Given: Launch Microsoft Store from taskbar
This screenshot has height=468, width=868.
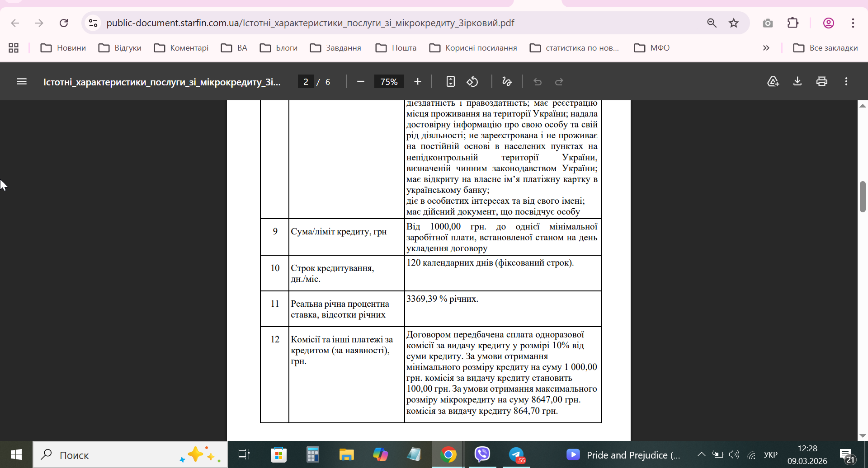Looking at the screenshot, I should pyautogui.click(x=278, y=454).
